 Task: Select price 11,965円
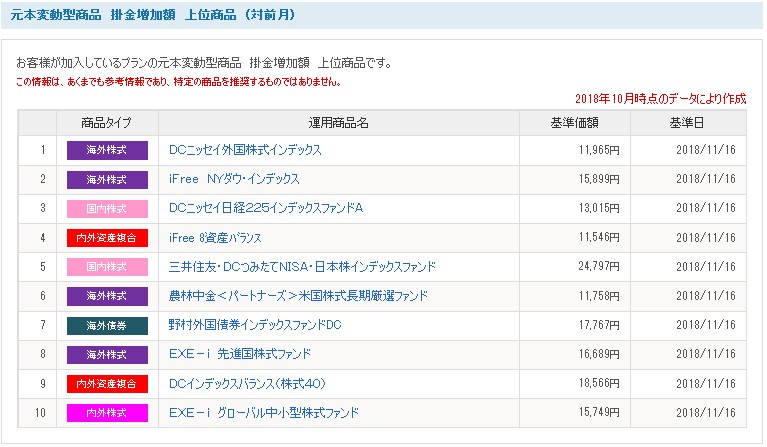click(599, 150)
